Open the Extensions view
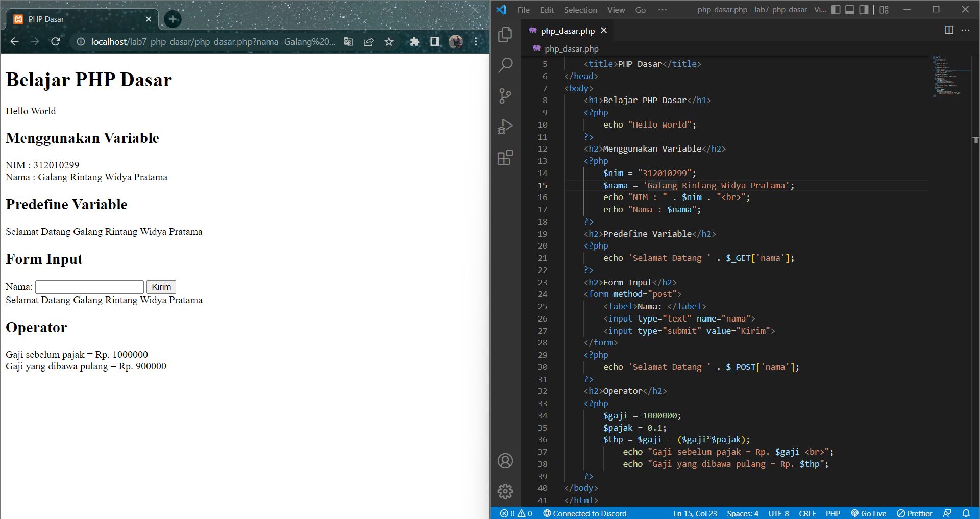Viewport: 980px width, 519px height. [x=505, y=157]
